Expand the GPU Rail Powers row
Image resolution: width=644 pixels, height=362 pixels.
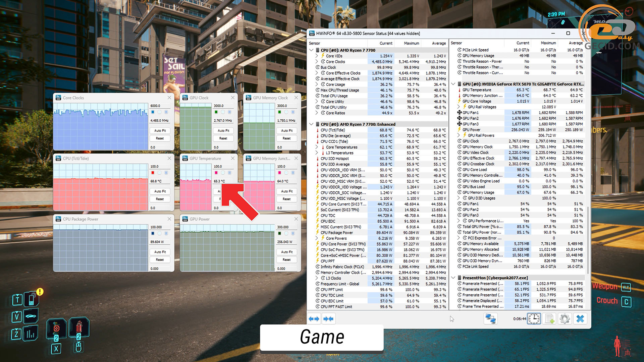point(459,135)
